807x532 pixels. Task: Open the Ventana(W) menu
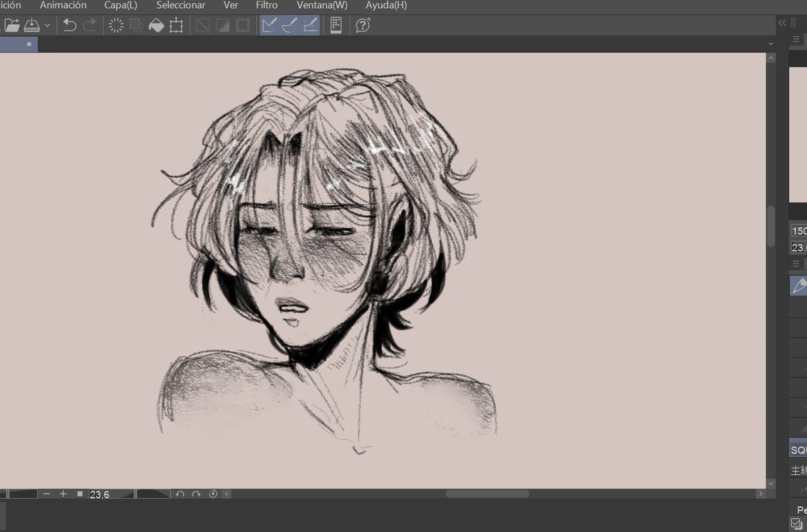322,5
